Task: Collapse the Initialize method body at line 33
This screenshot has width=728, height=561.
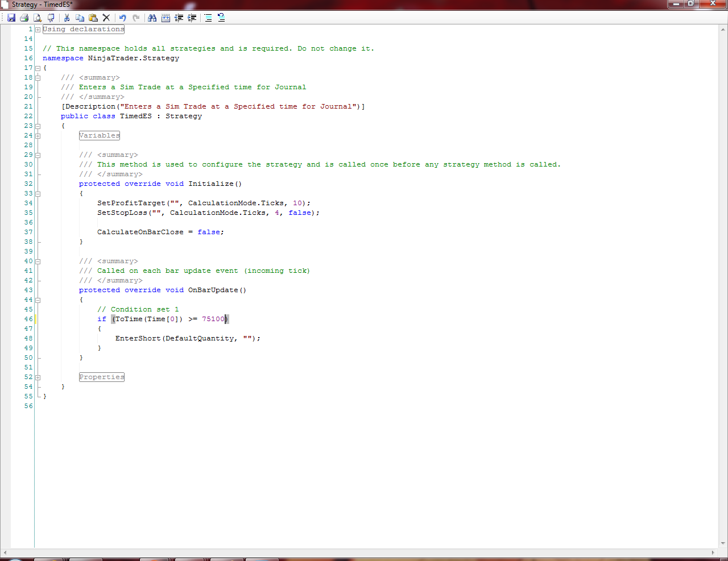Action: point(38,194)
